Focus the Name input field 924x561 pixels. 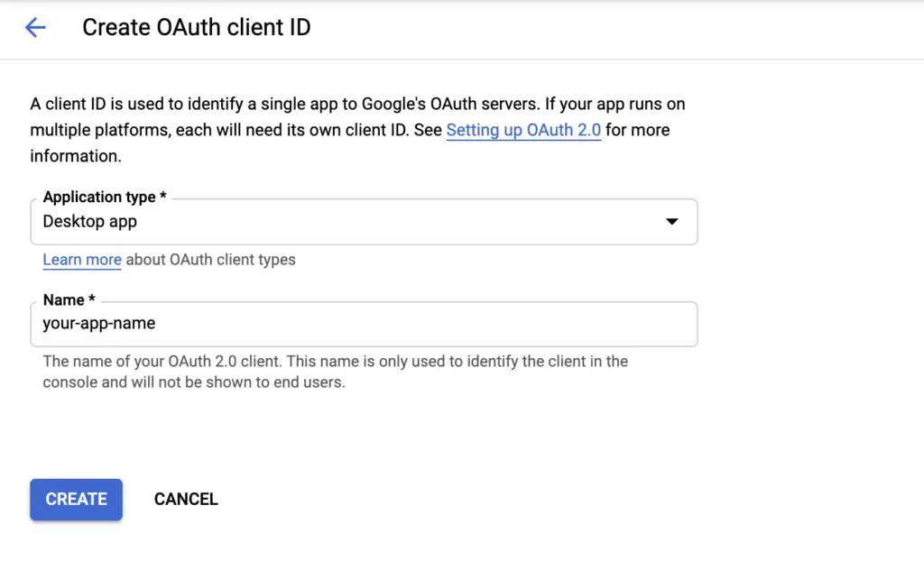[364, 324]
